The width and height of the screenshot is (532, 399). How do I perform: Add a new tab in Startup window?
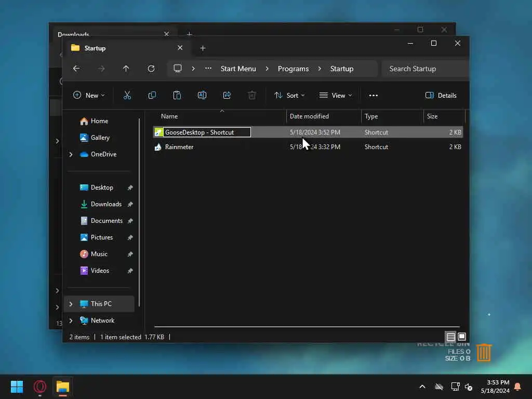203,48
